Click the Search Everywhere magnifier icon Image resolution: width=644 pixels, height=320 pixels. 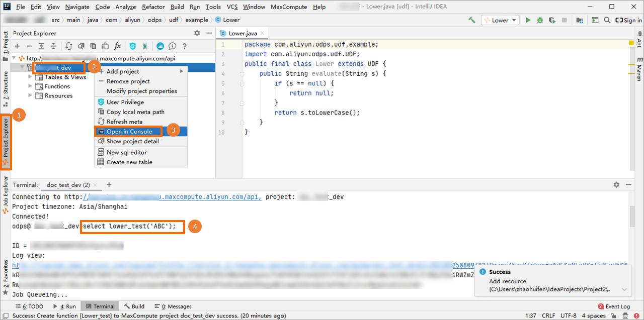[607, 20]
